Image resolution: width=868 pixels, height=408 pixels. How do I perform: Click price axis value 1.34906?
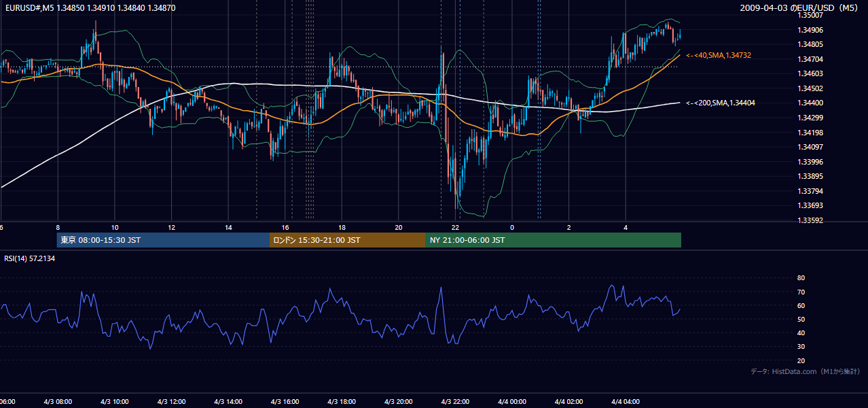coord(810,30)
